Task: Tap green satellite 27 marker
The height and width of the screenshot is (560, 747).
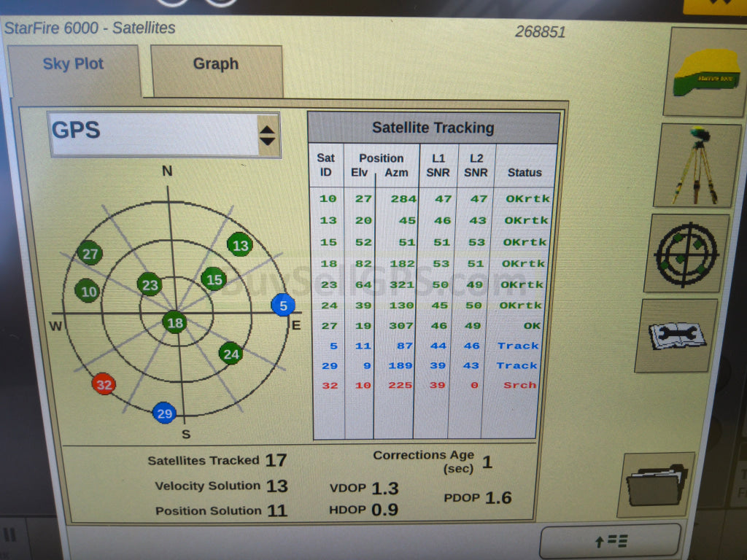Action: point(90,254)
